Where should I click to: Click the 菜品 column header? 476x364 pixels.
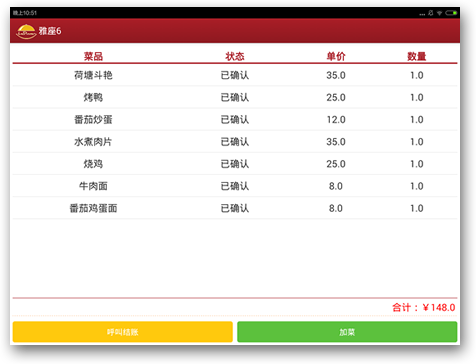[x=93, y=56]
